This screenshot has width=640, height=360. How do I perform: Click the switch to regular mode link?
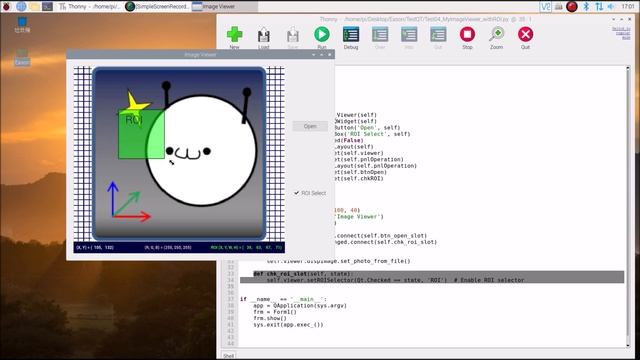tap(621, 33)
